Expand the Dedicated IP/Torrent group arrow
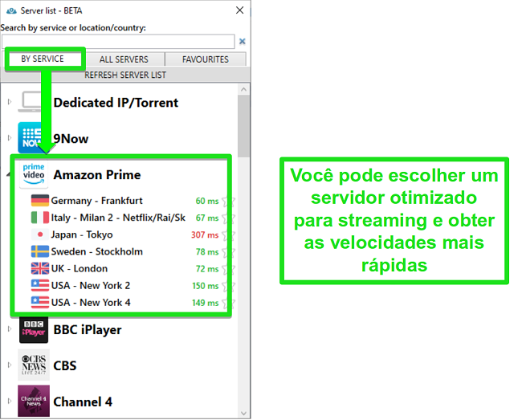Viewport: 522px width, 420px height. (x=10, y=101)
